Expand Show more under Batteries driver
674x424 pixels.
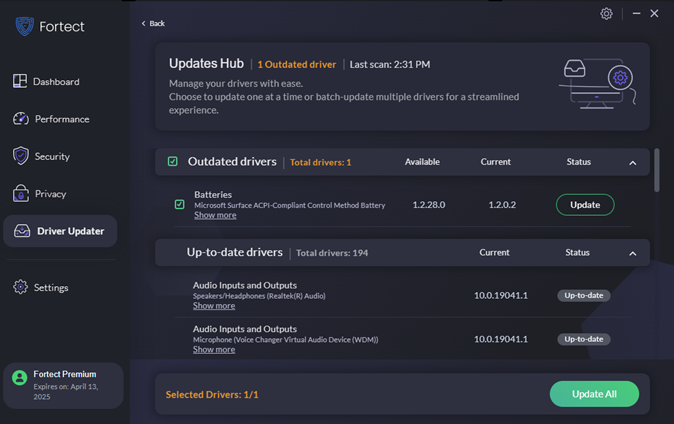(x=215, y=215)
